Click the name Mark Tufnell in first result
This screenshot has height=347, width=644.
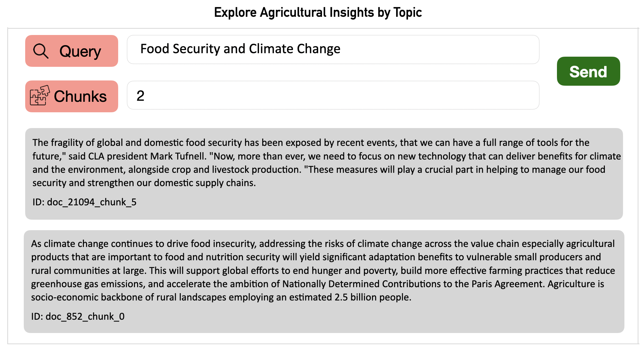(178, 156)
